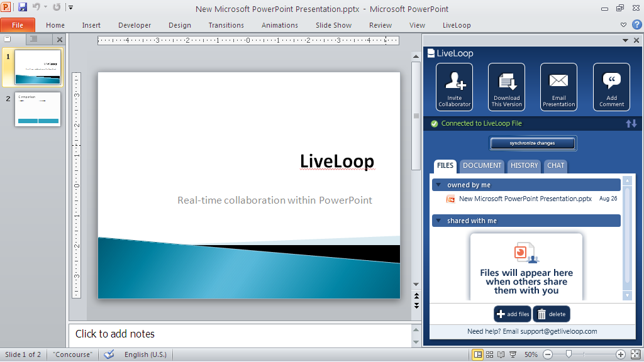Open the Transitions ribbon tab
Screen dimensions: 644x362
click(226, 25)
